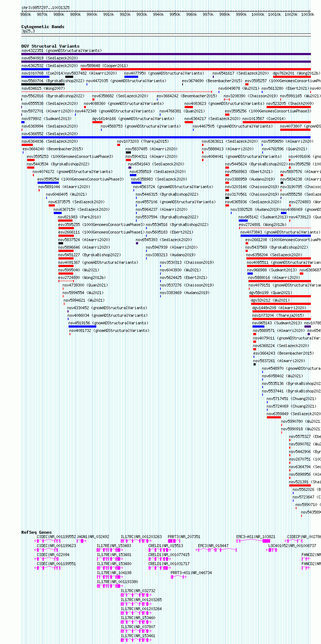
Task: Open nsv5837482 (Almarri2020) variant
Action: 91,73
